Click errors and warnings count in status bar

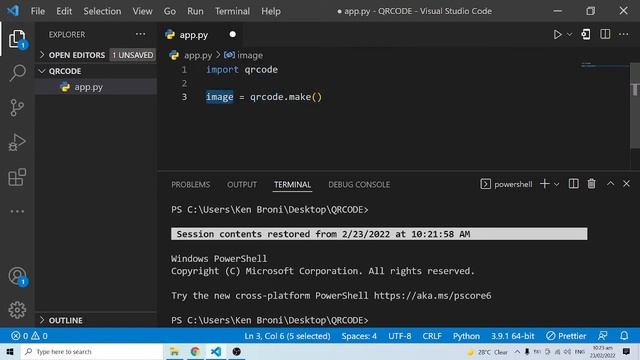click(29, 336)
